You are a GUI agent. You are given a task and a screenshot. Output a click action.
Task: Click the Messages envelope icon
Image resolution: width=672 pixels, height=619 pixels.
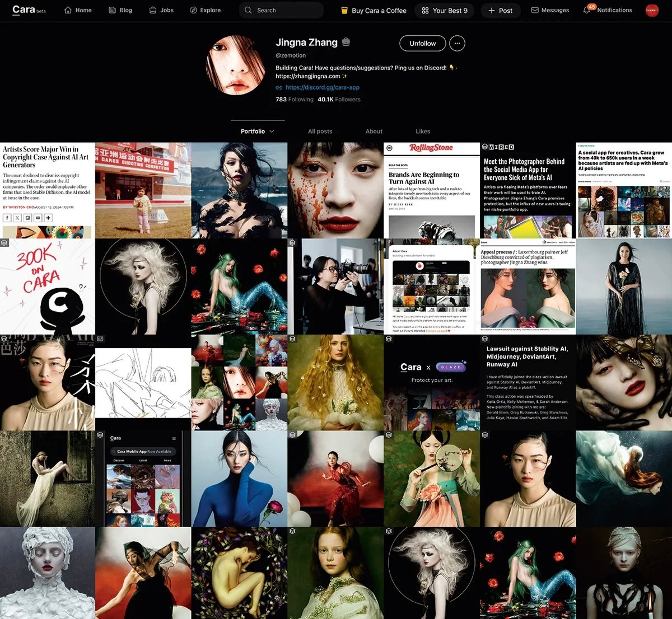(x=535, y=10)
